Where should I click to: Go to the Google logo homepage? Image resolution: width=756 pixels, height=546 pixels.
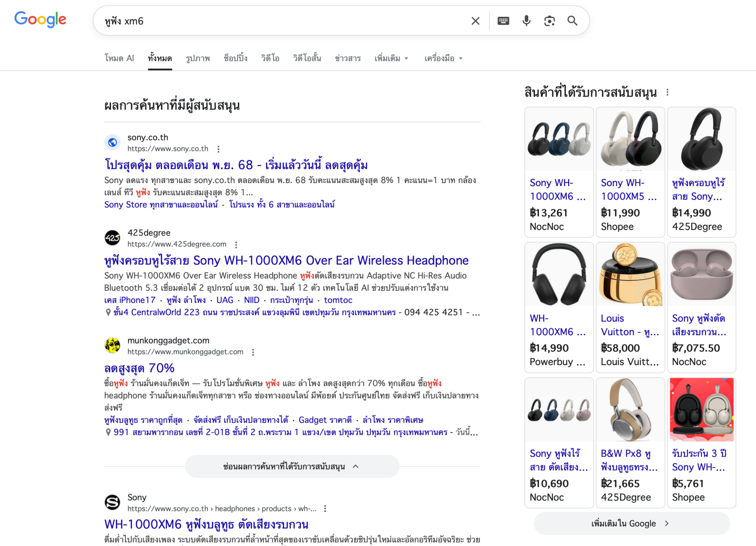40,19
